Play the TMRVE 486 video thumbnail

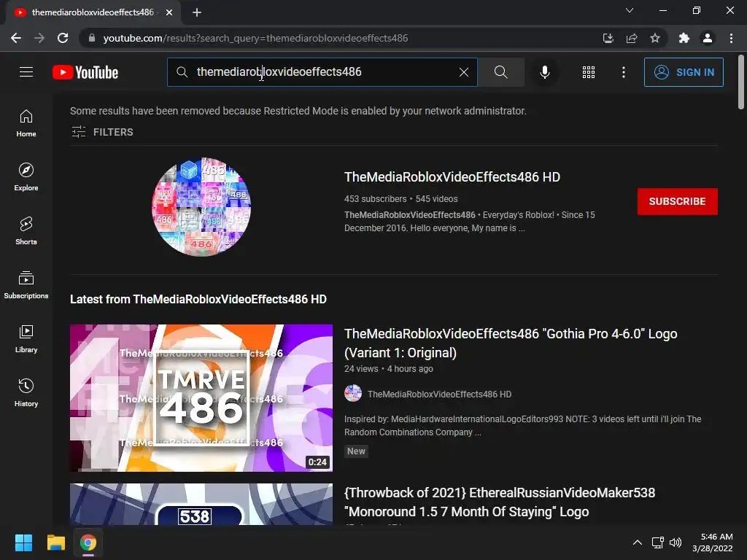click(x=201, y=398)
